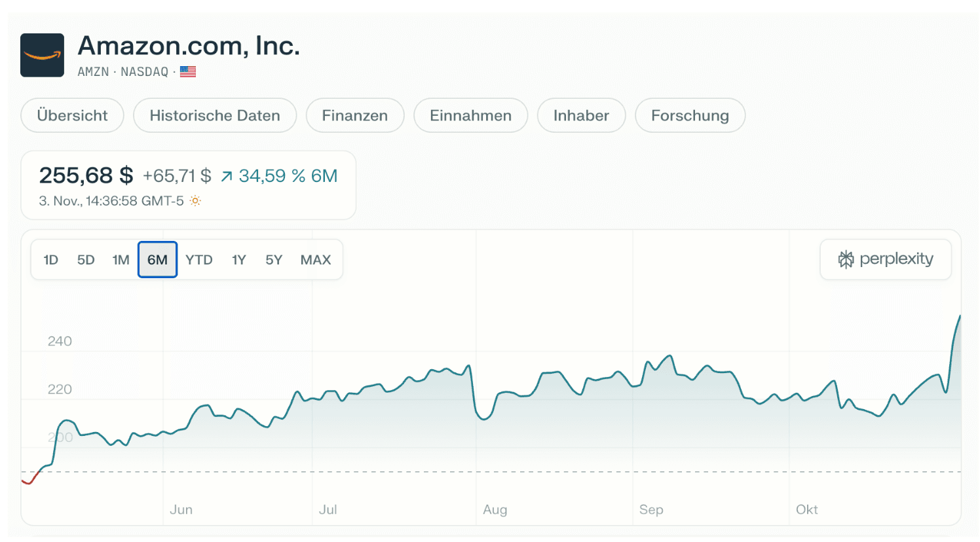Show the 5Y chart range
Image resolution: width=980 pixels, height=542 pixels.
[274, 260]
